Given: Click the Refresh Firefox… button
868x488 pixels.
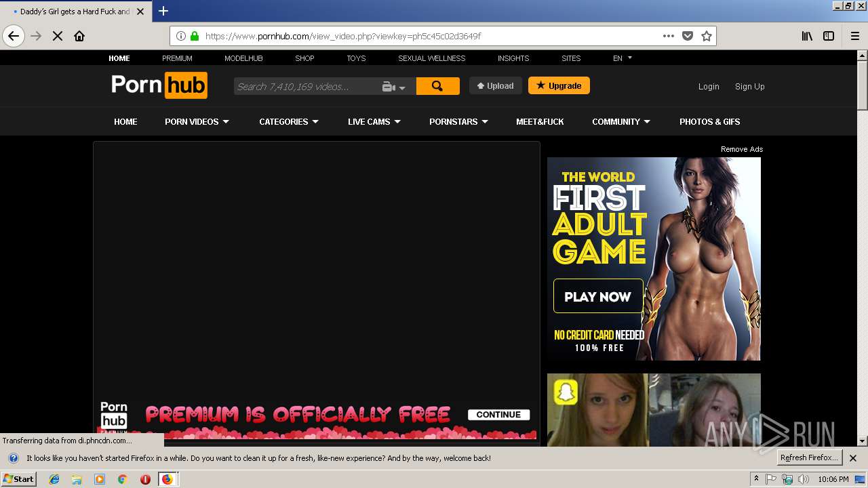Looking at the screenshot, I should pyautogui.click(x=810, y=457).
